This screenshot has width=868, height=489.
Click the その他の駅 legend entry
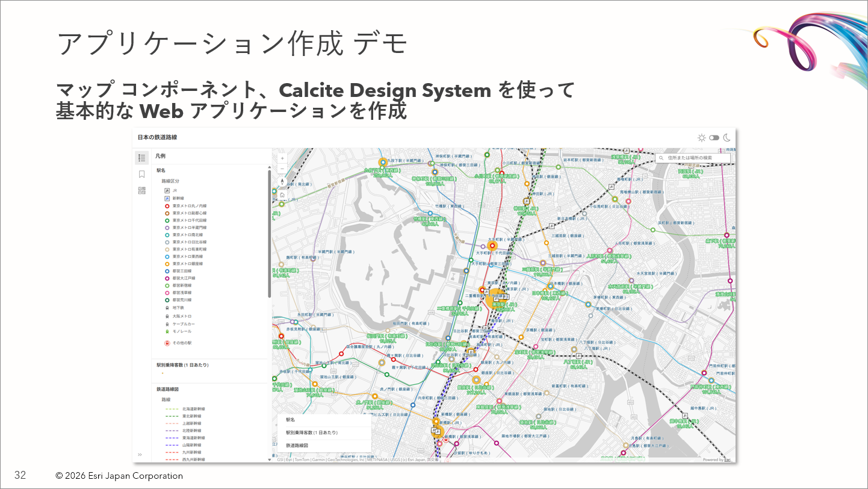click(178, 343)
